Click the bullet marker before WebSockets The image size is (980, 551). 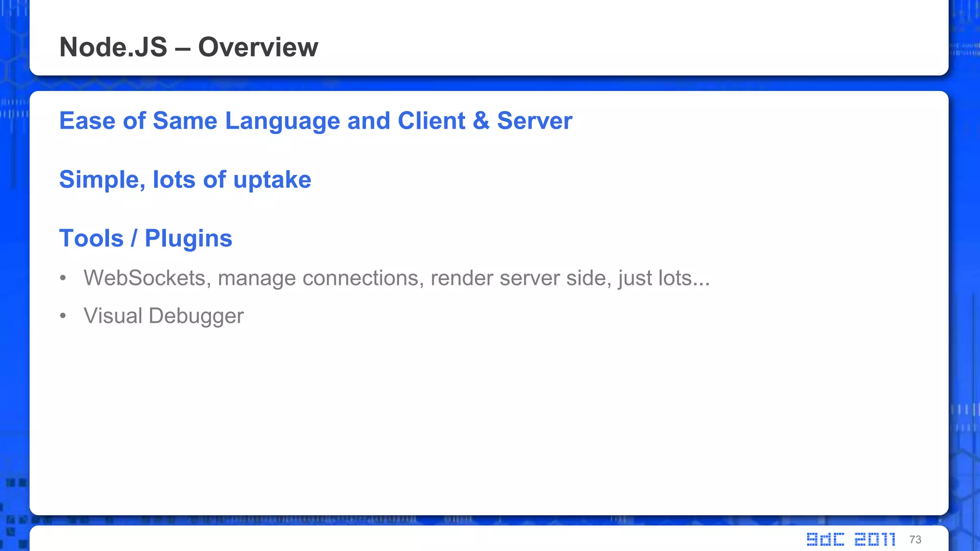tap(63, 278)
